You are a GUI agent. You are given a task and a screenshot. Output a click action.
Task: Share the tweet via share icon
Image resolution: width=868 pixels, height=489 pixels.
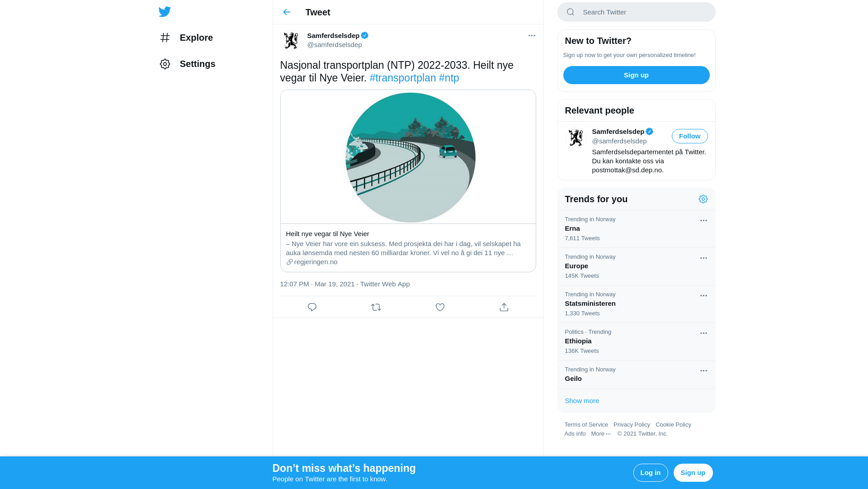(504, 307)
